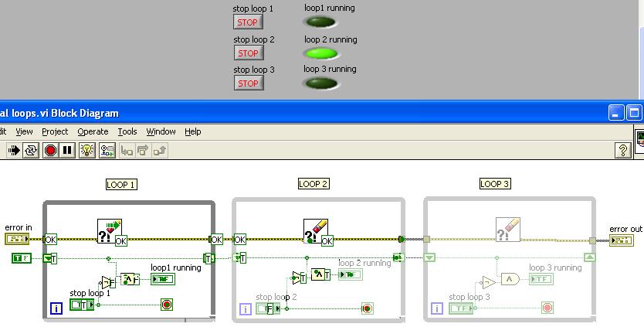Abort execution with the red stop button

(50, 150)
